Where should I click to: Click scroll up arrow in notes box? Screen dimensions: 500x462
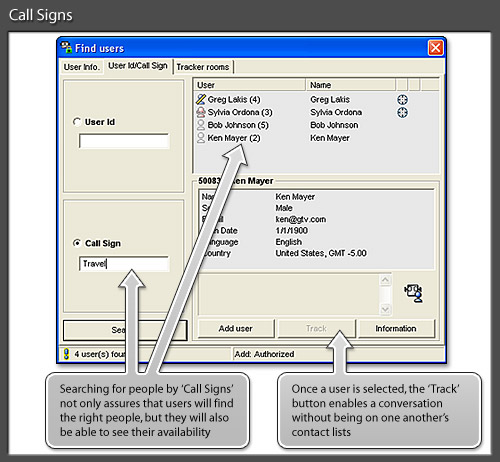pos(385,280)
